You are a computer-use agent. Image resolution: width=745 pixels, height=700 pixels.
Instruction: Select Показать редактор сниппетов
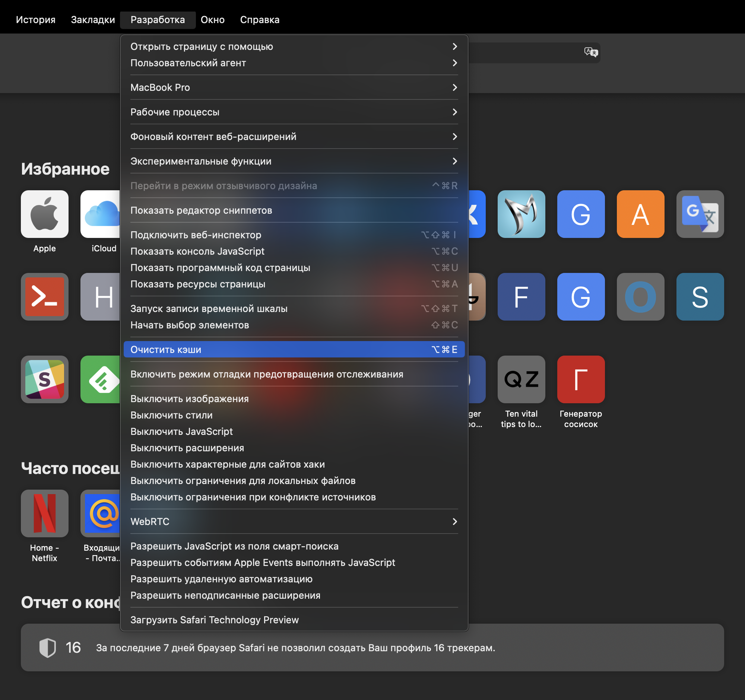tap(294, 210)
